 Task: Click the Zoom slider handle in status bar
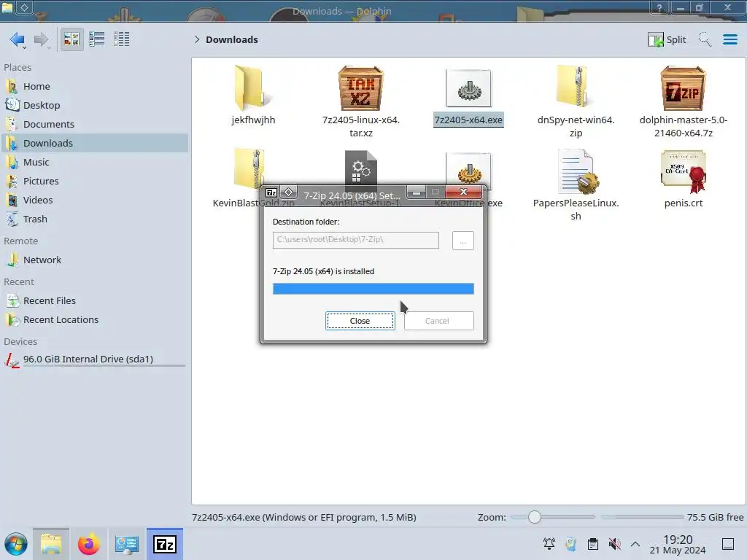(535, 517)
